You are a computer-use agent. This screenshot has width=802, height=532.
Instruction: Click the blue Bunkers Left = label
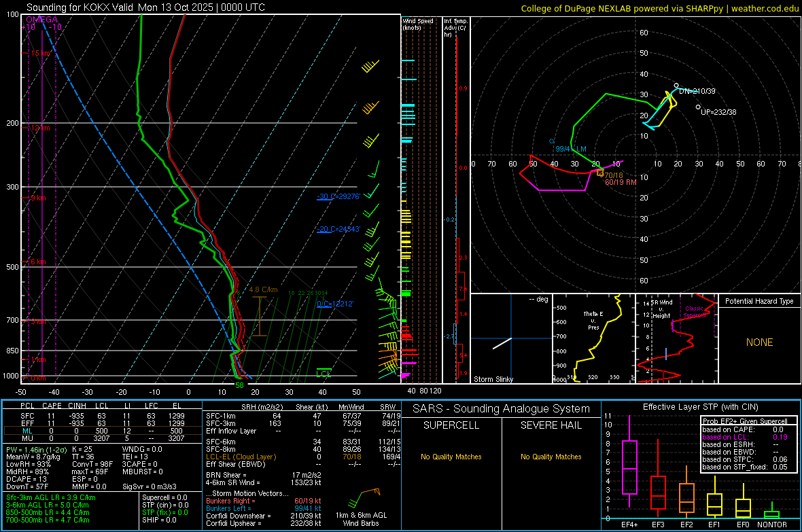[x=228, y=509]
